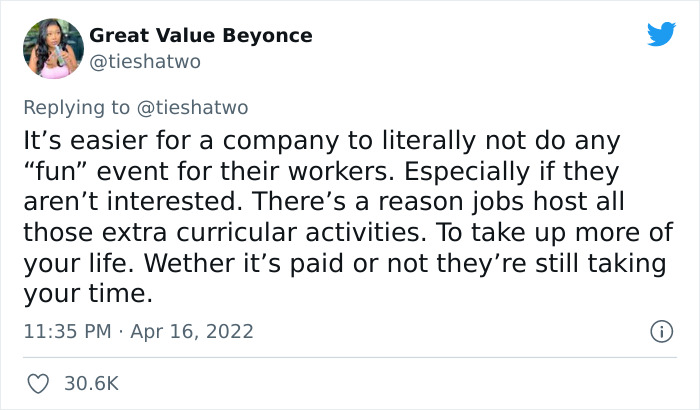Click the Twitter bird logo
This screenshot has height=410, width=700.
click(661, 35)
